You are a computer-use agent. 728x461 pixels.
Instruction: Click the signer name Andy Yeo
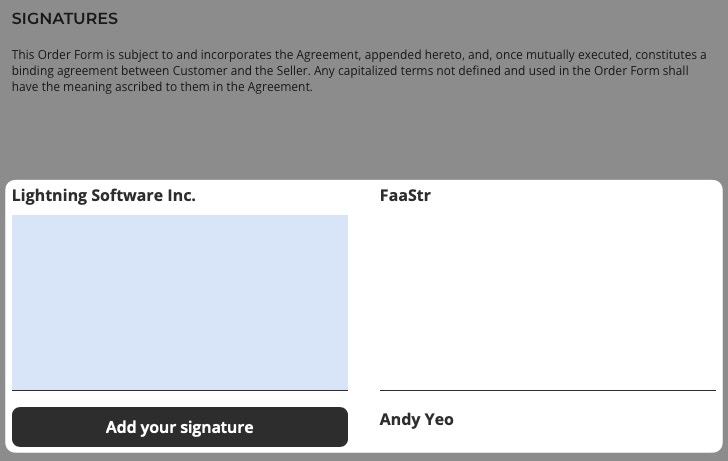click(x=416, y=419)
